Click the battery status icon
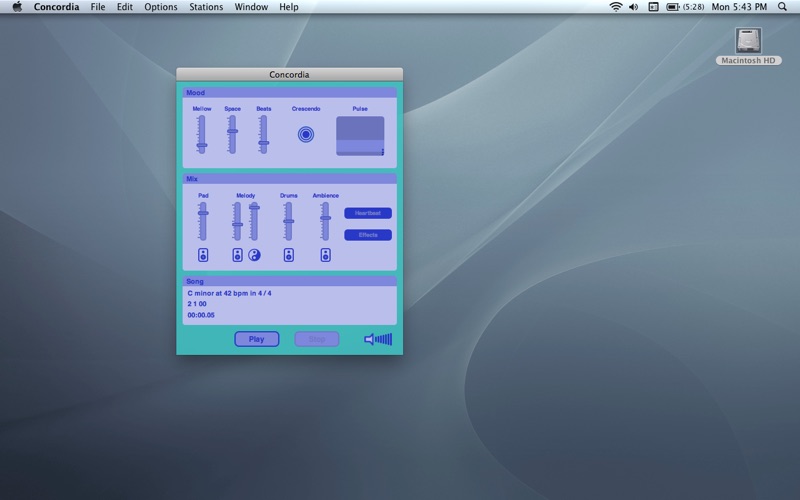Viewport: 800px width, 500px height. tap(673, 7)
